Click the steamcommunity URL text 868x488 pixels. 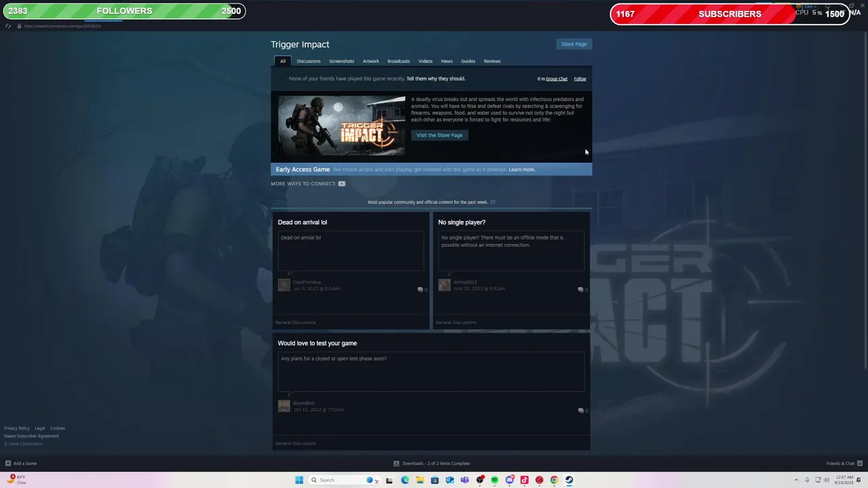point(62,26)
